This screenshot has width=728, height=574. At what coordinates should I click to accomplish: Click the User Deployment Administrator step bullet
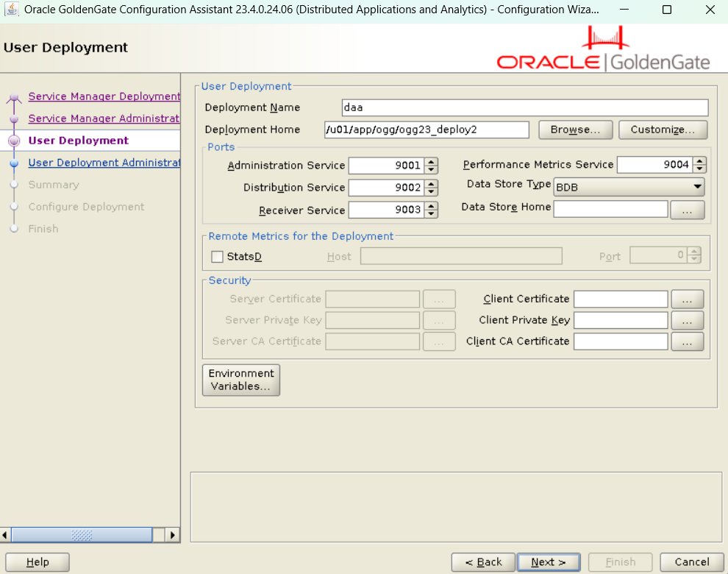pyautogui.click(x=15, y=163)
